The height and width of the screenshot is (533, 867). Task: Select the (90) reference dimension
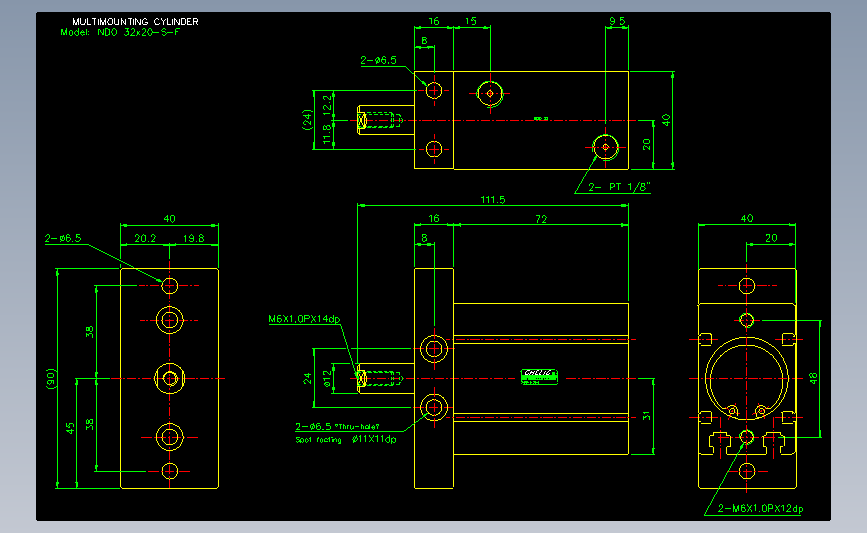[51, 379]
